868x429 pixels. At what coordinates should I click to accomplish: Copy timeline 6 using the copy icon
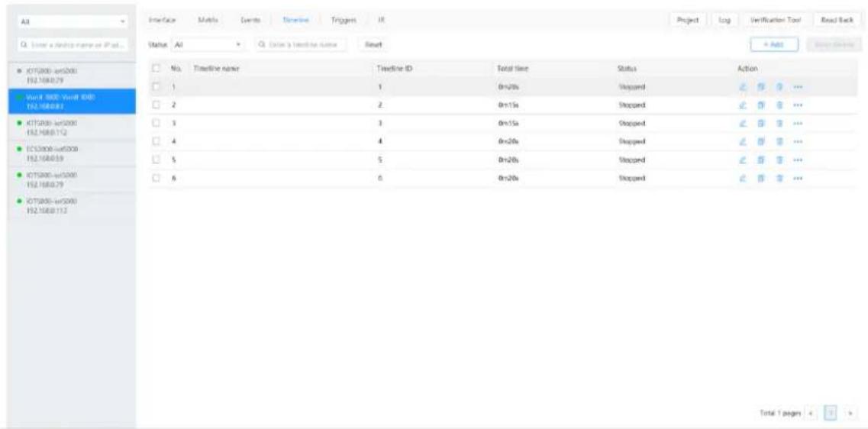761,179
